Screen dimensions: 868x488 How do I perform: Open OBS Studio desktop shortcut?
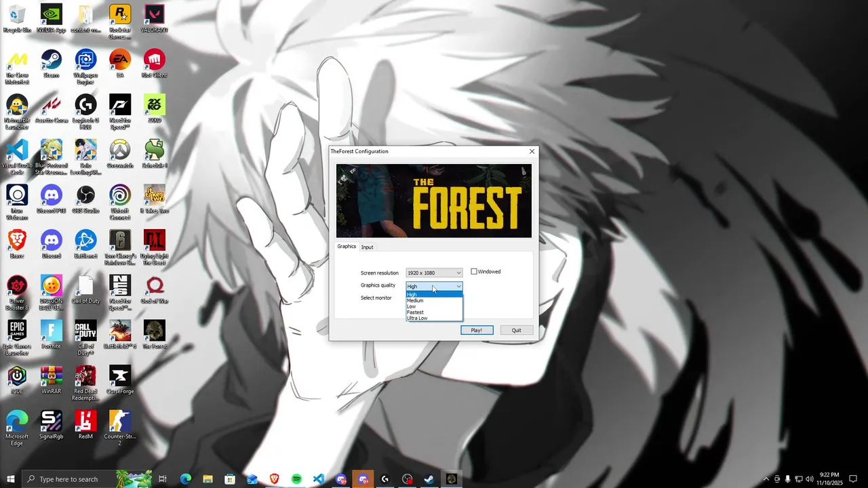(85, 199)
